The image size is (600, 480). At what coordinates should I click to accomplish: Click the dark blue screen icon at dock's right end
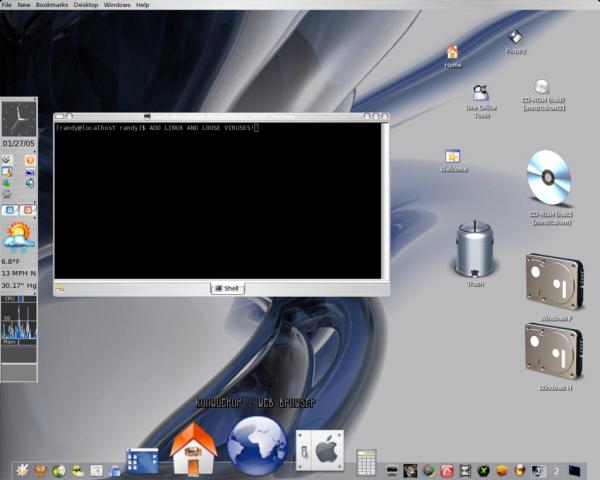click(x=575, y=470)
